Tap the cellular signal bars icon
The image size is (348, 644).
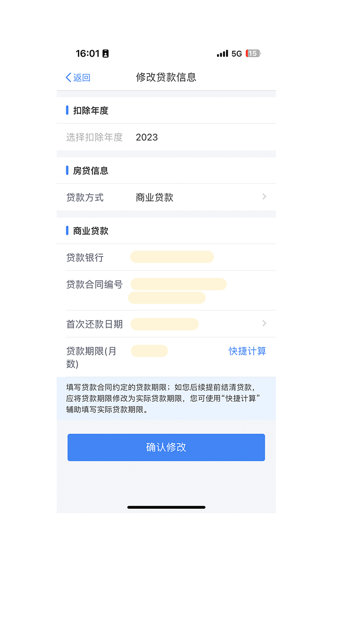222,53
